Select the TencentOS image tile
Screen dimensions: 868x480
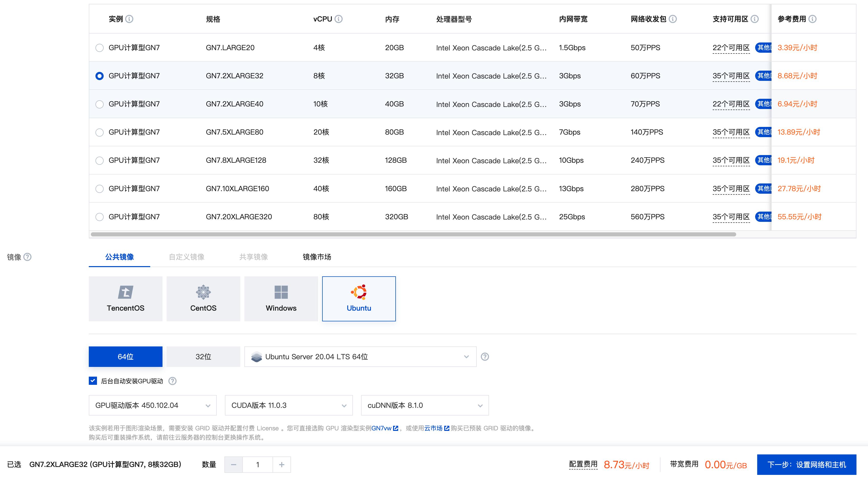coord(125,299)
